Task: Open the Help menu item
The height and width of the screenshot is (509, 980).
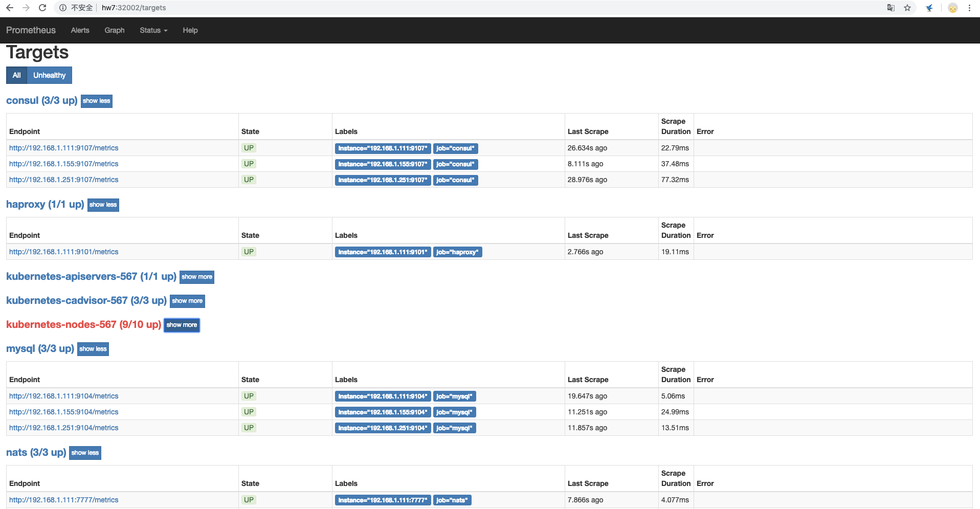Action: [x=190, y=30]
